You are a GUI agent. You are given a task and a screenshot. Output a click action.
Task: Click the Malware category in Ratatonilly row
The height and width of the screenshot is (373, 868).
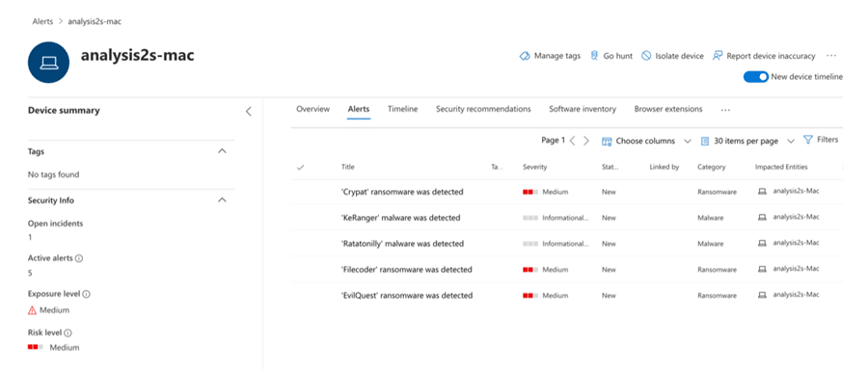(x=710, y=244)
